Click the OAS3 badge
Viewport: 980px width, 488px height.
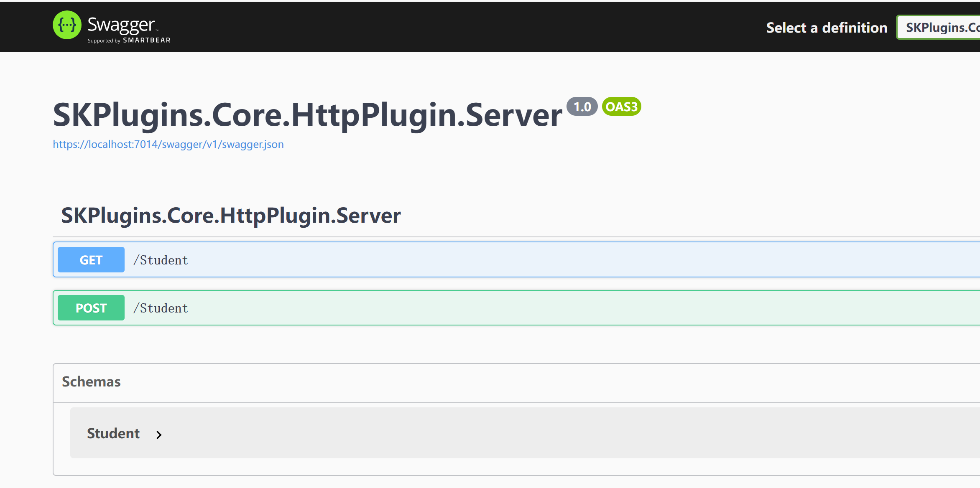click(621, 107)
